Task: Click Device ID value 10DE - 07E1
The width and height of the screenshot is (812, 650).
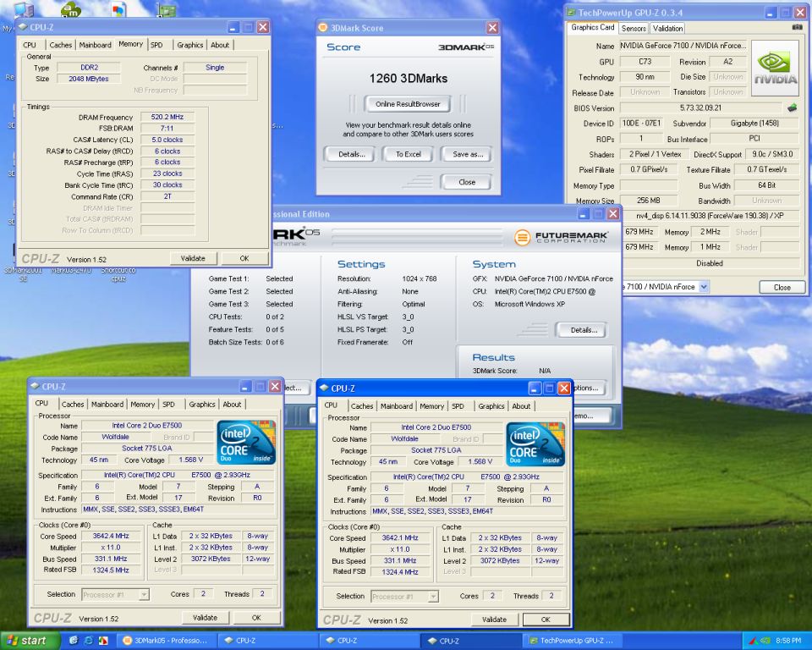Action: (x=641, y=124)
